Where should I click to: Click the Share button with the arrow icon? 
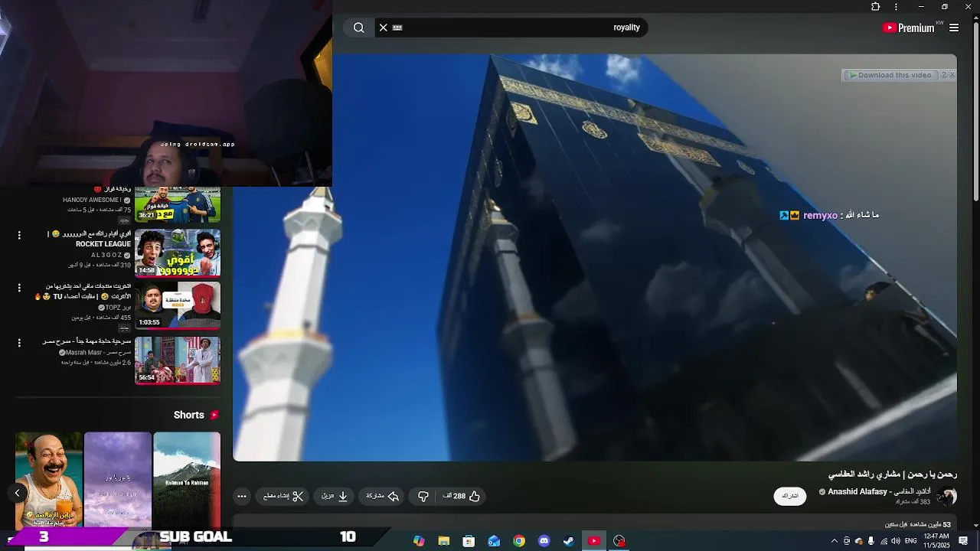pyautogui.click(x=382, y=496)
